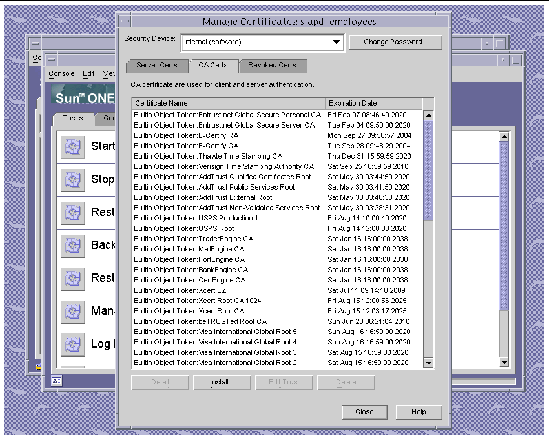Viewport: 549px width, 440px height.
Task: Click the Change Password button
Action: [395, 42]
